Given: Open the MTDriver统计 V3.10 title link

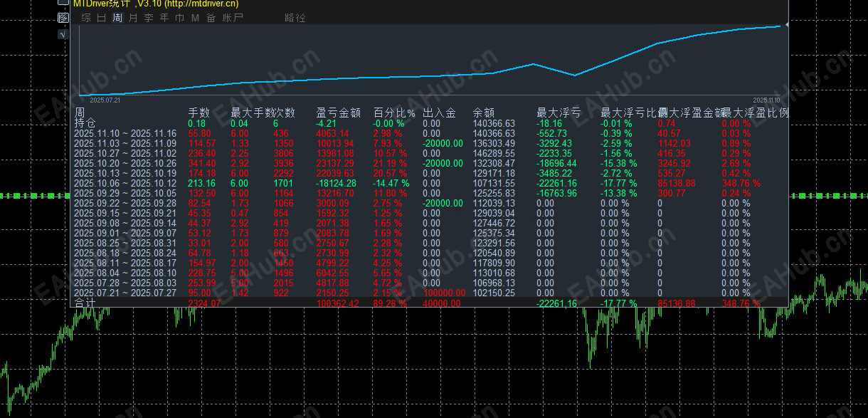Looking at the screenshot, I should coord(156,4).
